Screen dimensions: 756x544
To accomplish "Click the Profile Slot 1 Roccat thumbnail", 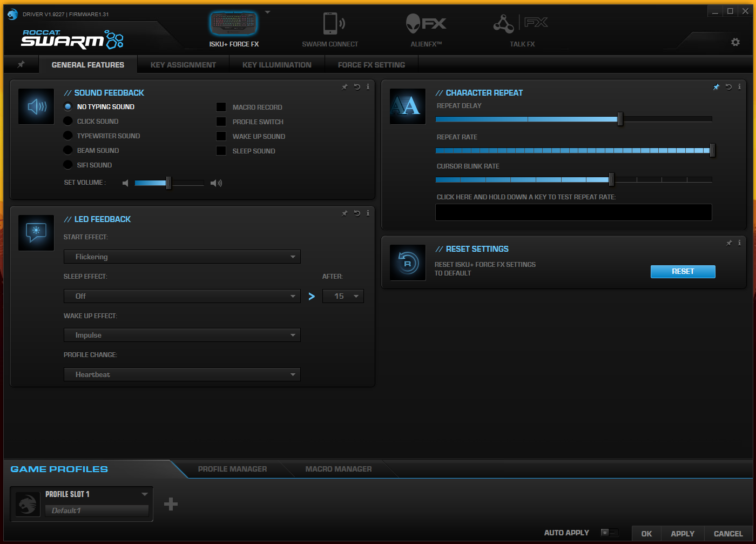I will (28, 504).
